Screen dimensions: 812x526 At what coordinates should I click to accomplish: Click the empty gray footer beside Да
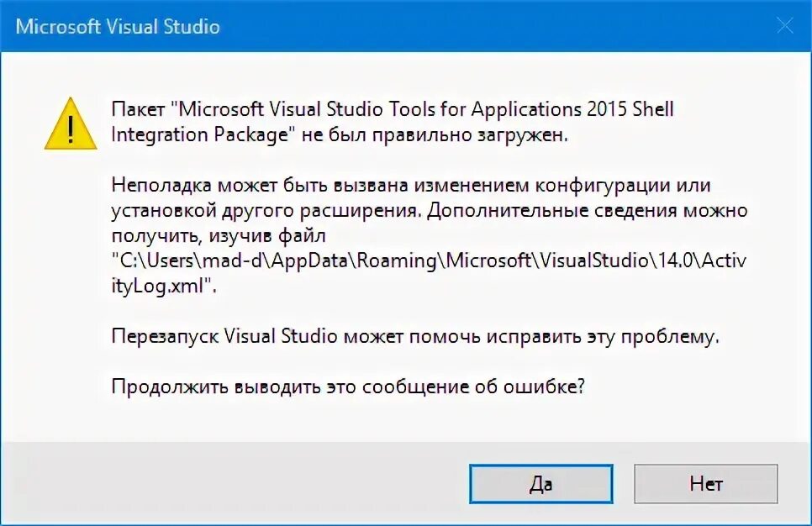coord(233,484)
